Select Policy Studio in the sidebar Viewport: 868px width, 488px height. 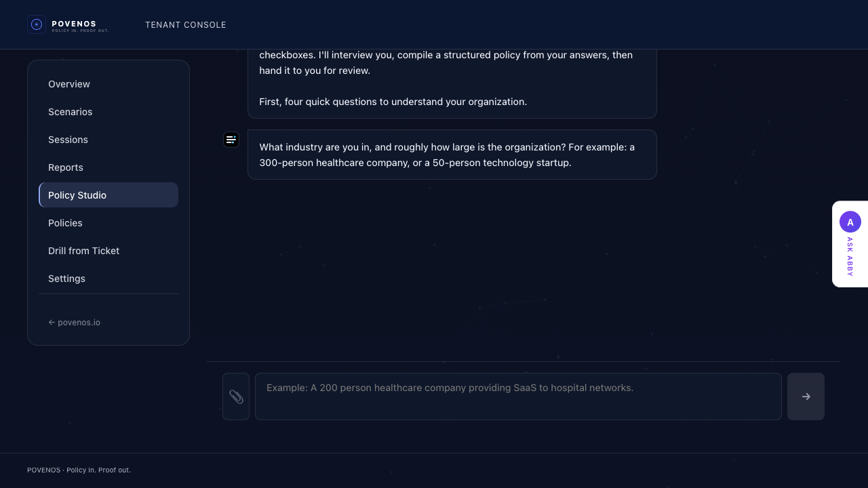[x=77, y=195]
